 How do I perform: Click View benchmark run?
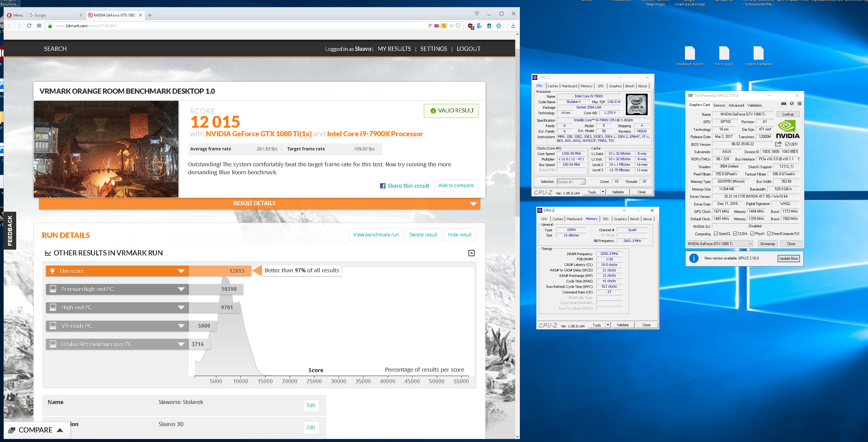376,235
